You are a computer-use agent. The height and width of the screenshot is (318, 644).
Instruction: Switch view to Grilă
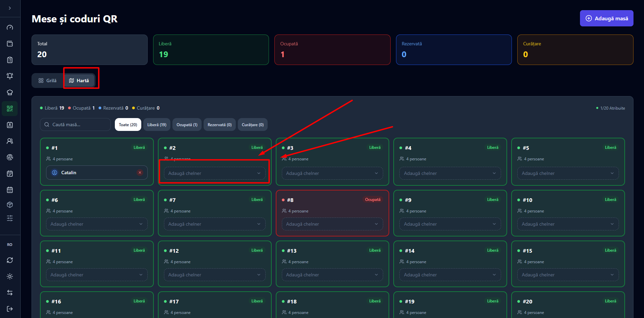click(x=47, y=81)
